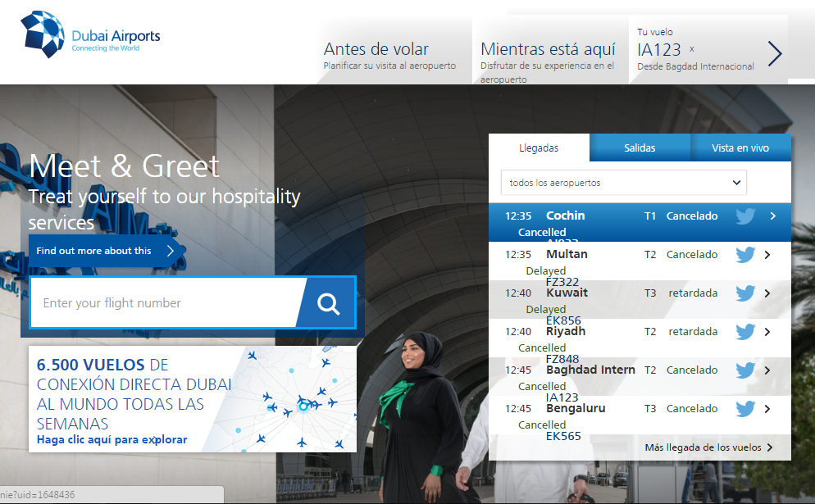Share Multan flight via Twitter icon

(x=745, y=255)
